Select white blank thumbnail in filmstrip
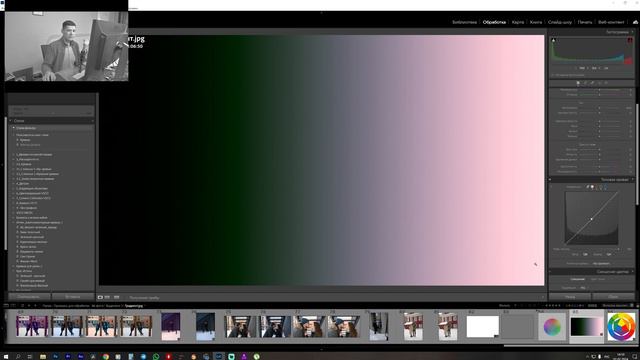This screenshot has height=360, width=640. point(482,327)
